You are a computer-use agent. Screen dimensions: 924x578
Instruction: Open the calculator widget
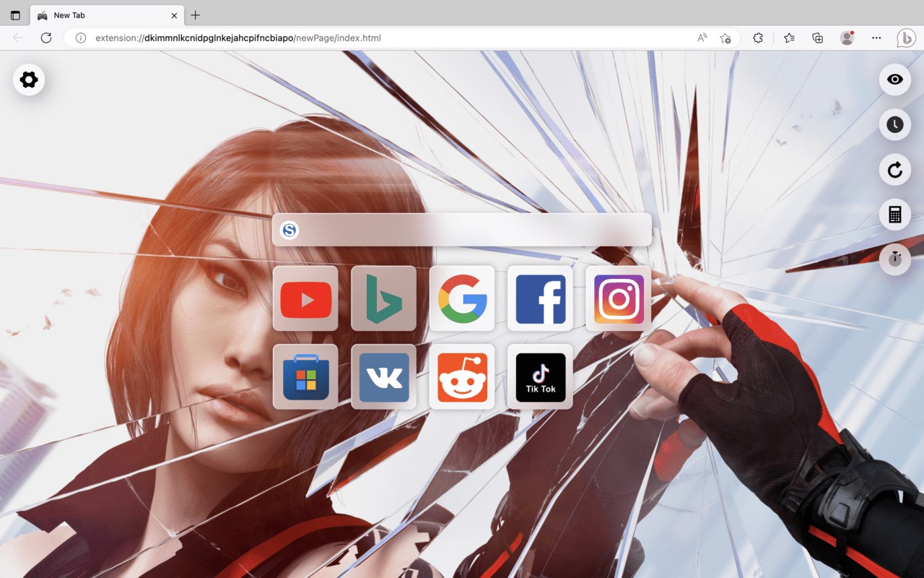[x=895, y=215]
